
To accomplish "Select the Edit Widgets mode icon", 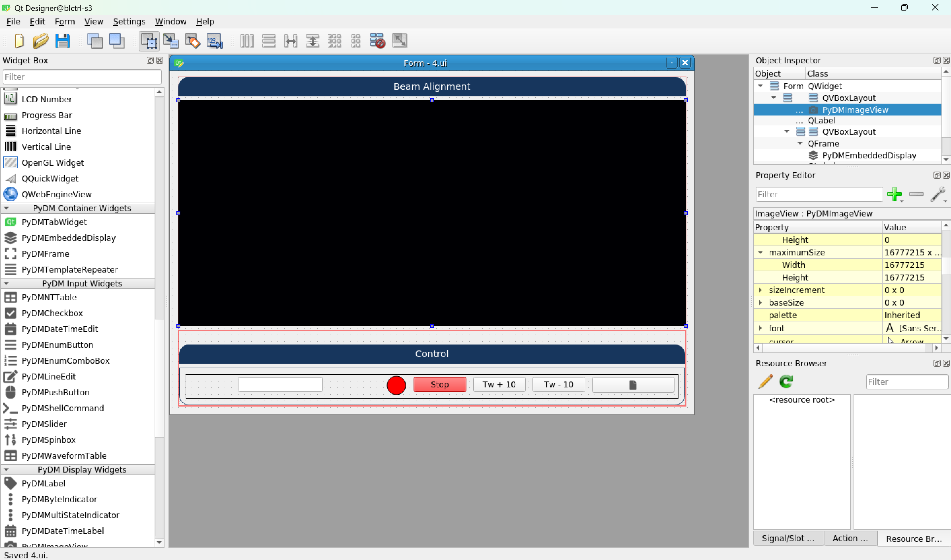I will pos(149,41).
